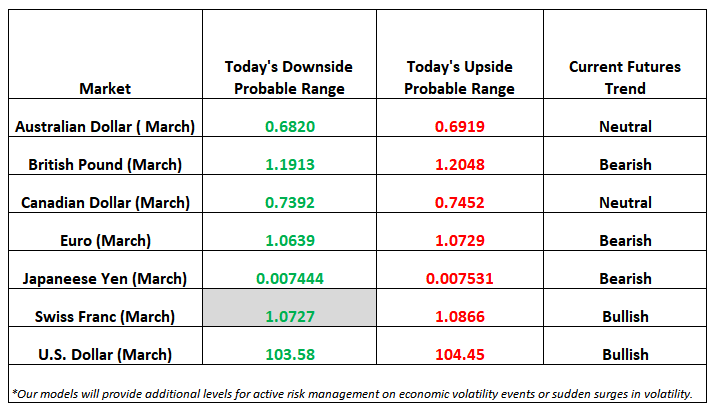Select the Canadian Dollar (March) cell
Screen dimensions: 717x413
[105, 202]
